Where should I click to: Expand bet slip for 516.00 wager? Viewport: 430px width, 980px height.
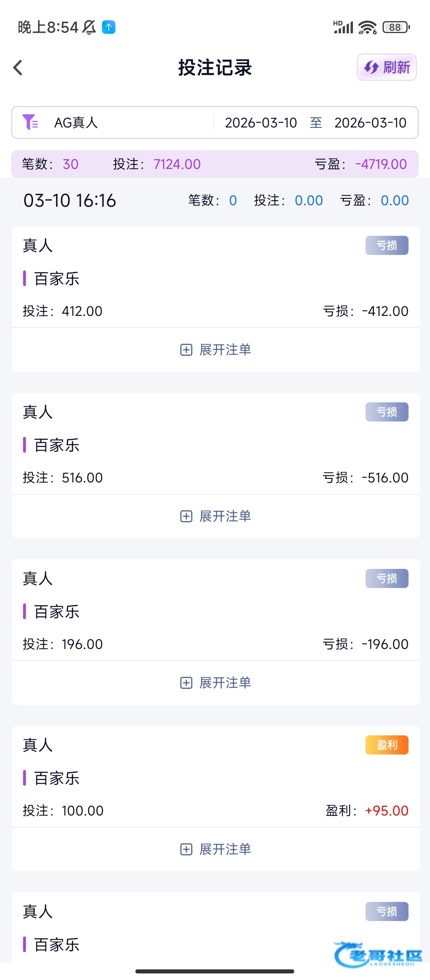[x=215, y=516]
